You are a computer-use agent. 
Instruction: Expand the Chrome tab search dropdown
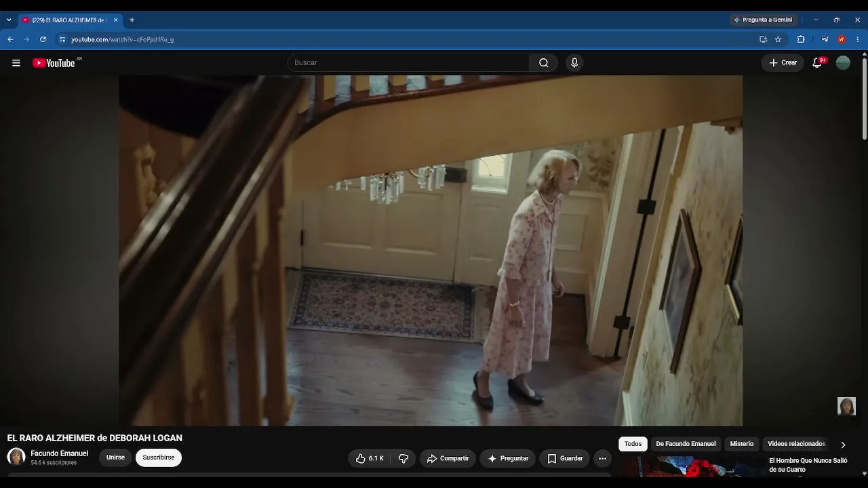pyautogui.click(x=9, y=20)
